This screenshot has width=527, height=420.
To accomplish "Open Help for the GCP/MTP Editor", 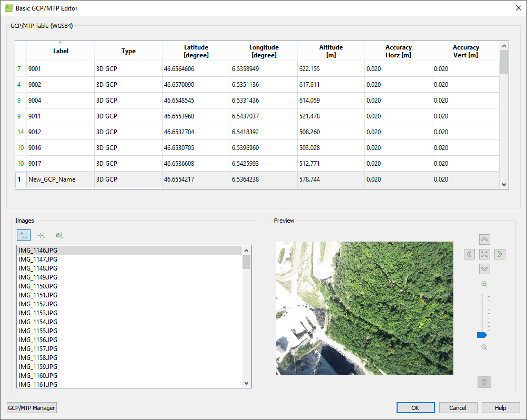I will pyautogui.click(x=500, y=407).
